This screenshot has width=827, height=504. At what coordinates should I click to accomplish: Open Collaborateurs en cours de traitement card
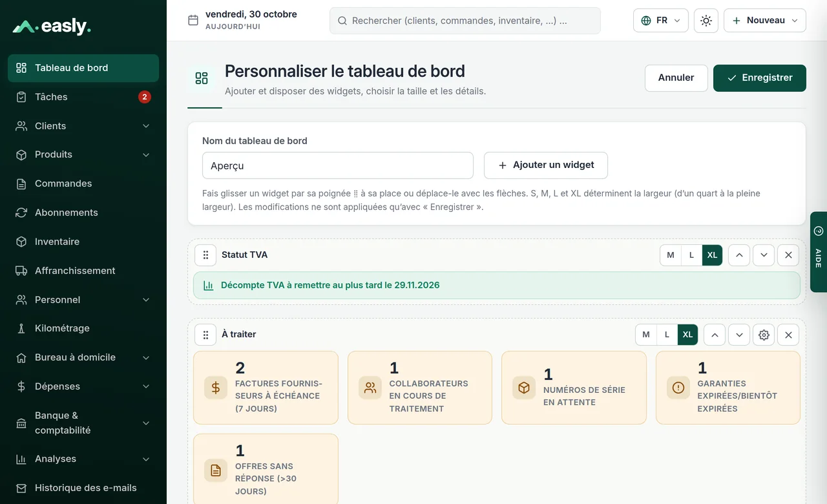tap(420, 388)
